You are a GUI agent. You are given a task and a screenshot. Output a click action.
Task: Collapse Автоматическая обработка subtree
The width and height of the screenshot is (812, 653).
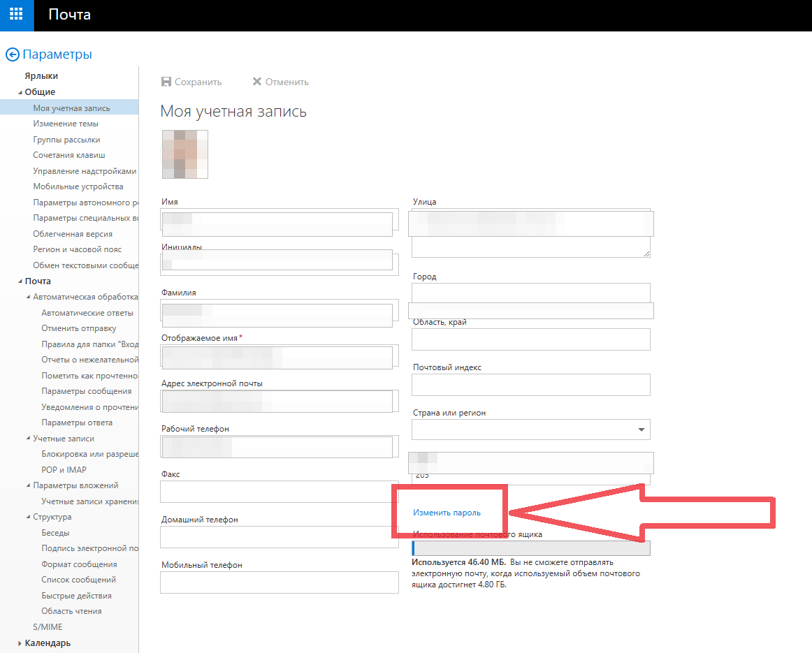pyautogui.click(x=29, y=297)
